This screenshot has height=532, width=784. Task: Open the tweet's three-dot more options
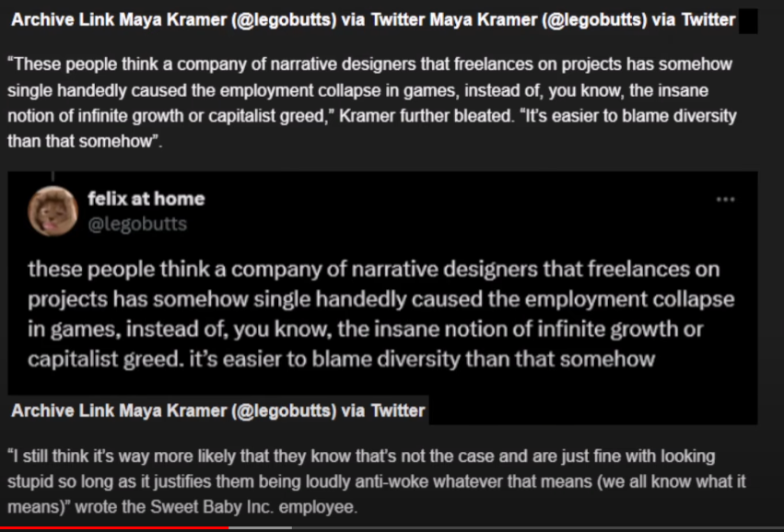coord(726,199)
